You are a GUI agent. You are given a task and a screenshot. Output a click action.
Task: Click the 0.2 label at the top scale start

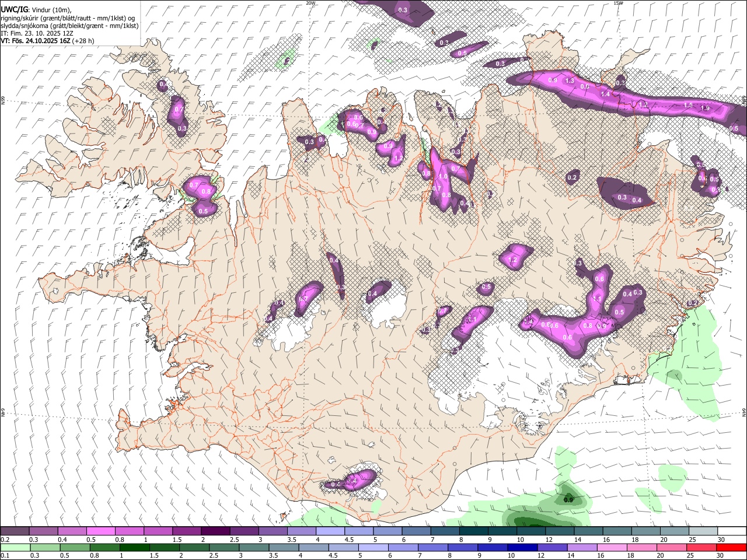click(5, 540)
